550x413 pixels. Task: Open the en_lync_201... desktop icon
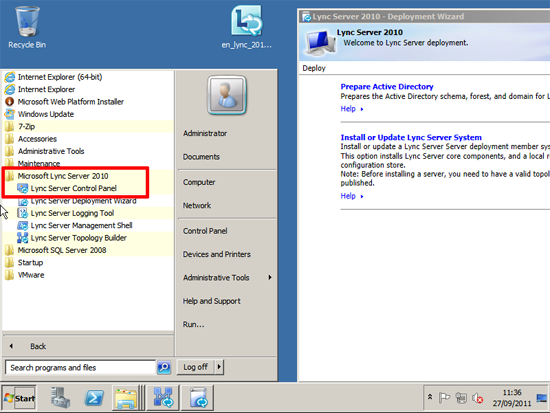(x=246, y=27)
